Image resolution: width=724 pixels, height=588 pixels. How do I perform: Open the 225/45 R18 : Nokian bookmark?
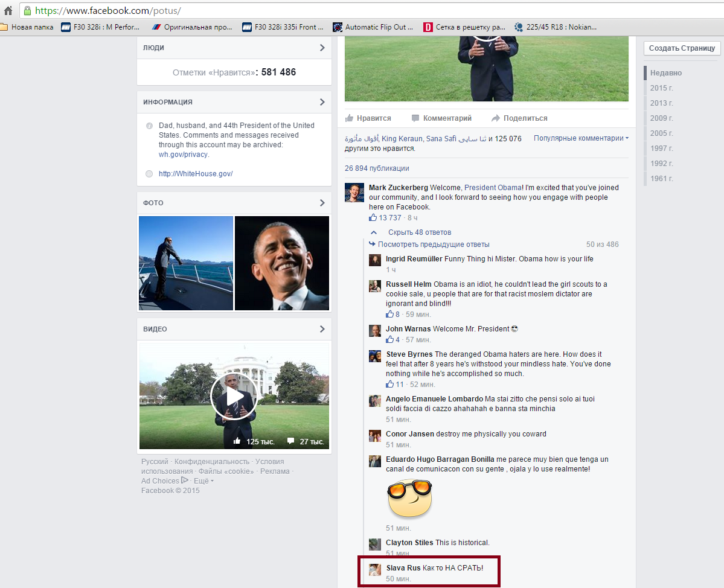point(556,27)
